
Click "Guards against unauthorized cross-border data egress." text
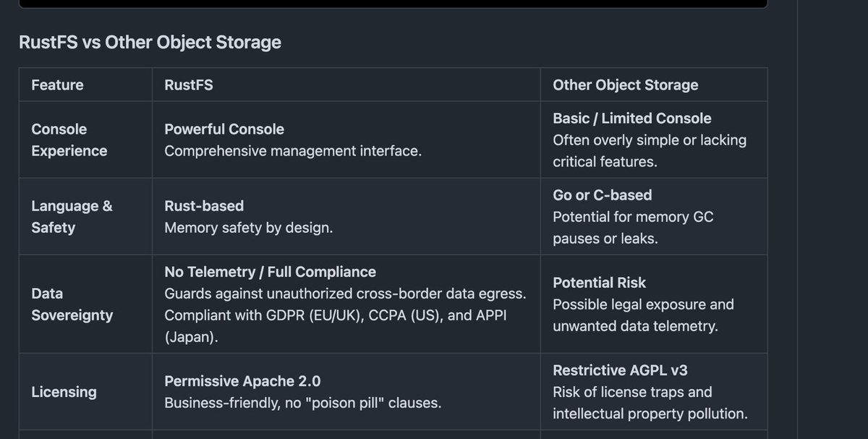click(344, 293)
